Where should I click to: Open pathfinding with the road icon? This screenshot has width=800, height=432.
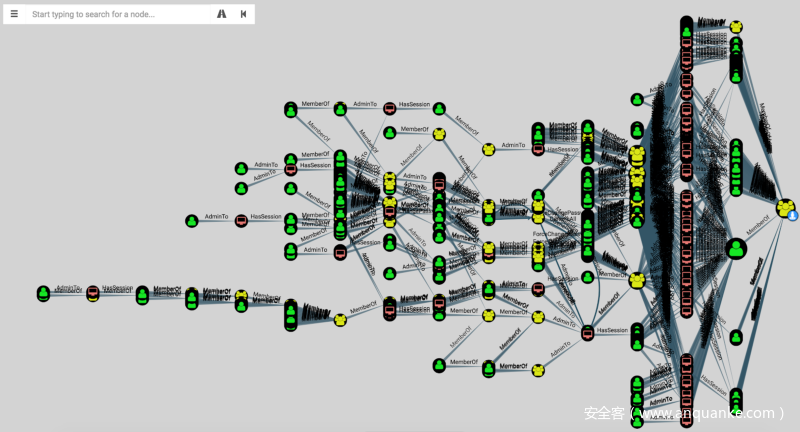(221, 14)
